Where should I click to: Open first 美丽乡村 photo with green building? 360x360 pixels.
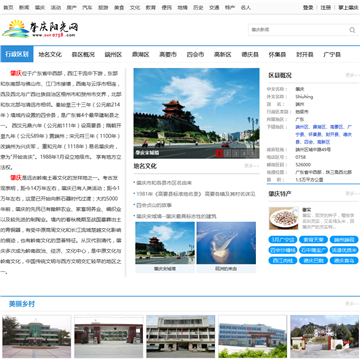point(37,337)
